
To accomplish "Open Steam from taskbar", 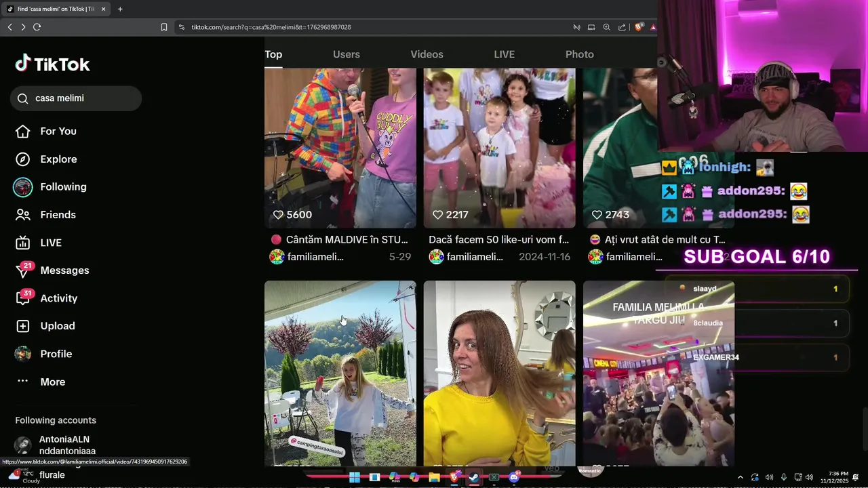I will tap(474, 477).
